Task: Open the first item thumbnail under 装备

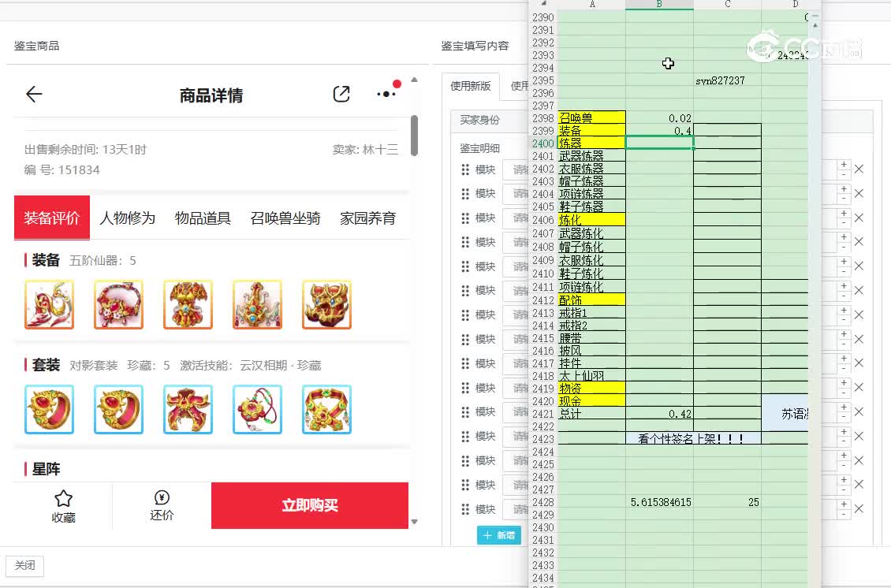Action: click(50, 304)
